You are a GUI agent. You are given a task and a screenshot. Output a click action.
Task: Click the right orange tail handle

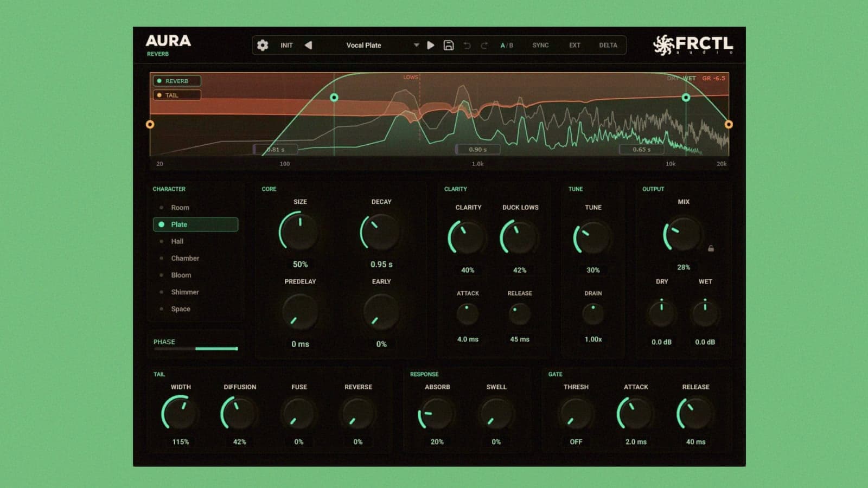[x=729, y=124]
